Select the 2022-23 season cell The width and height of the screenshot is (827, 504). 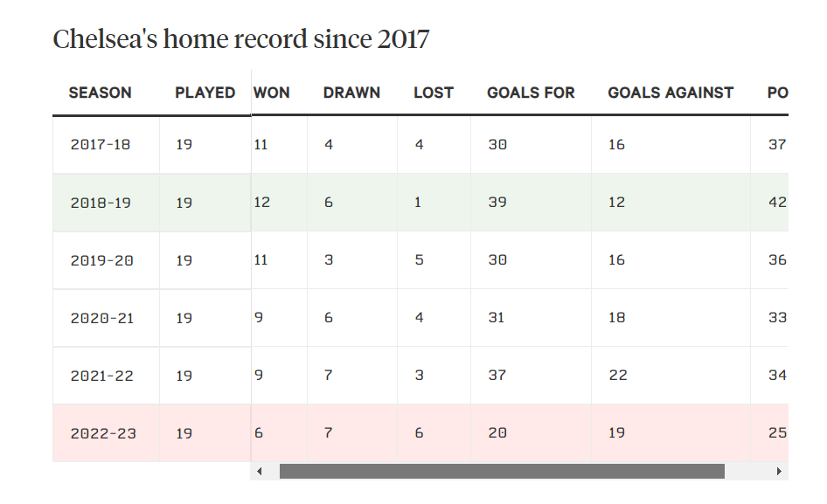tap(106, 433)
